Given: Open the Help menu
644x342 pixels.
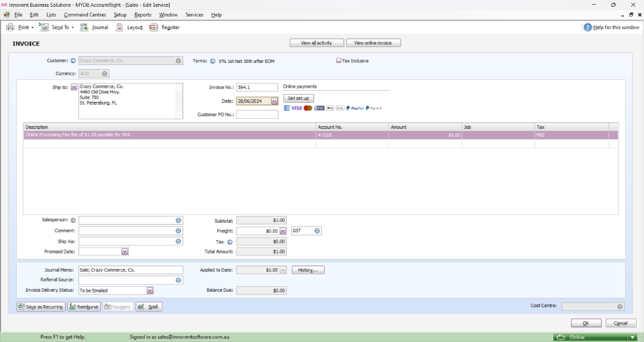Looking at the screenshot, I should (216, 15).
